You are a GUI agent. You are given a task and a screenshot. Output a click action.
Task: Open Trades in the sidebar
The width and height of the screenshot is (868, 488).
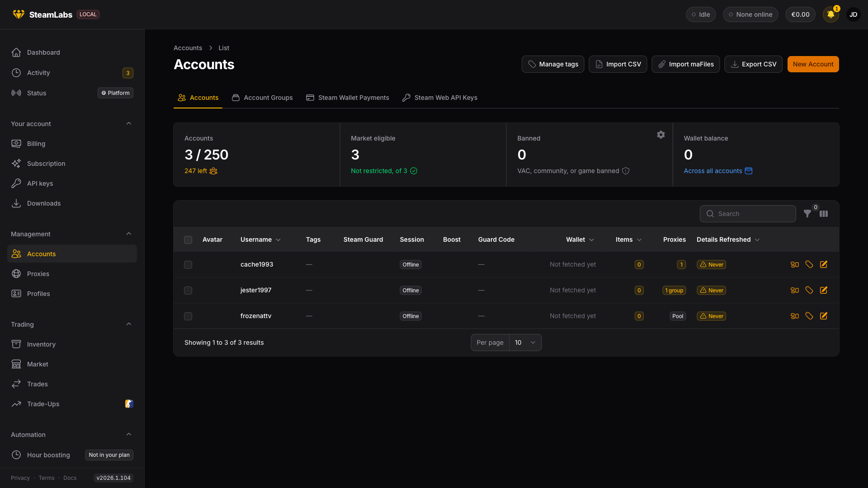tap(72, 384)
